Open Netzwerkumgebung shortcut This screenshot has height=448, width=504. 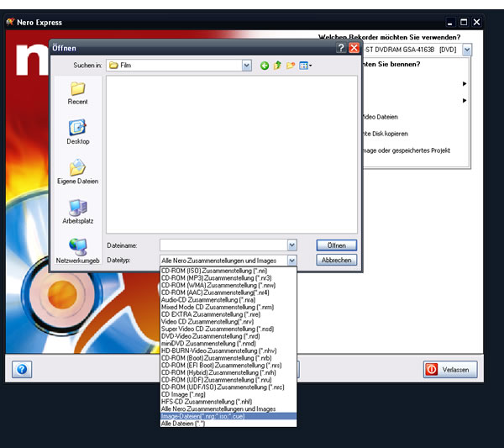[x=78, y=251]
